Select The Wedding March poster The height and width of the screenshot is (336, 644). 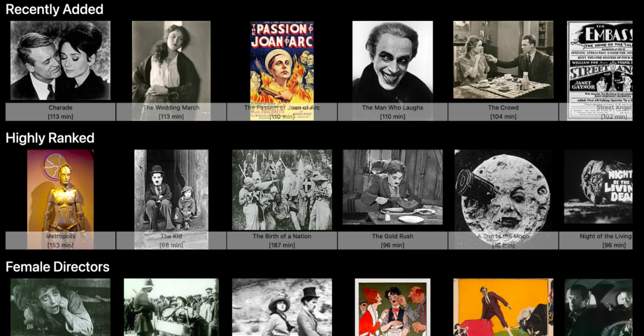tap(171, 60)
